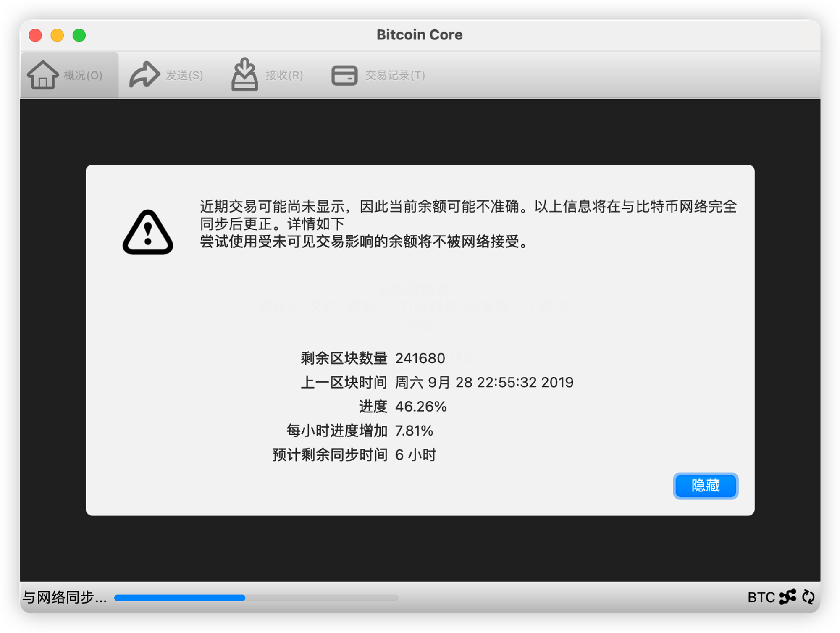
Task: Click the network connections icon in status bar
Action: [787, 597]
